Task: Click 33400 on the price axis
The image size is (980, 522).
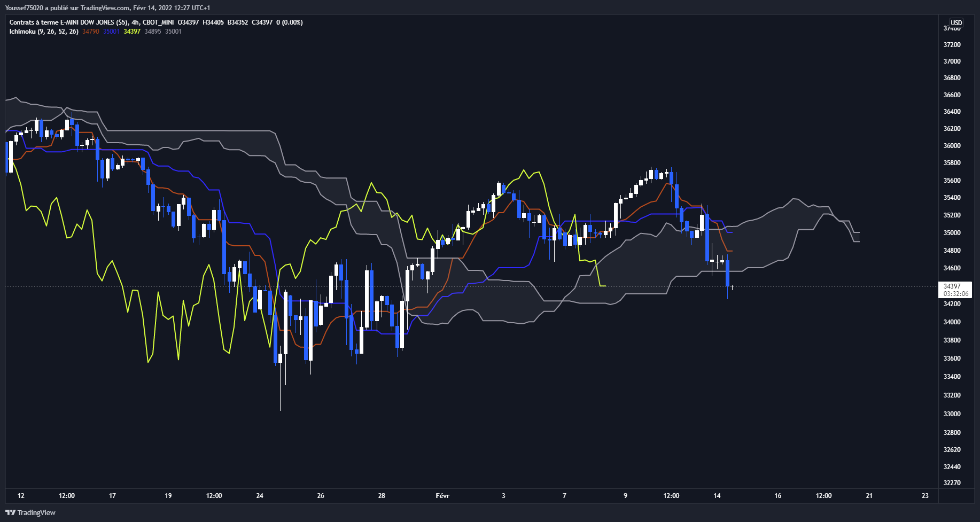Action: [952, 377]
